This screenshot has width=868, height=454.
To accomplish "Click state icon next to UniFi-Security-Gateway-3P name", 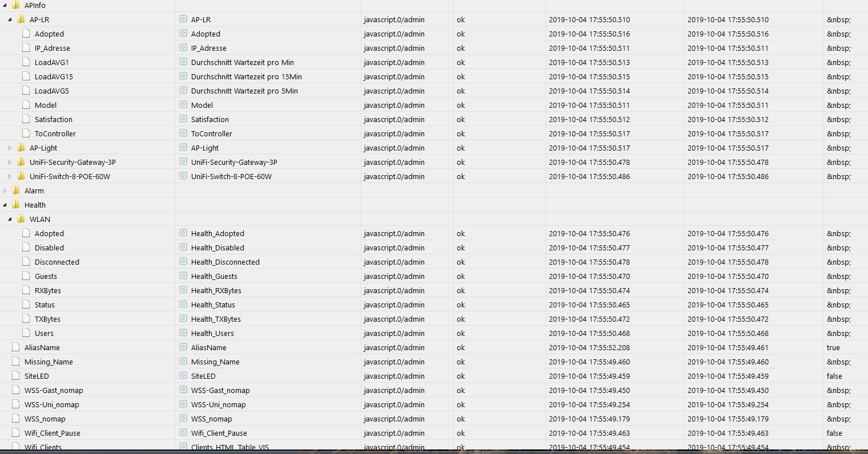I will (183, 161).
